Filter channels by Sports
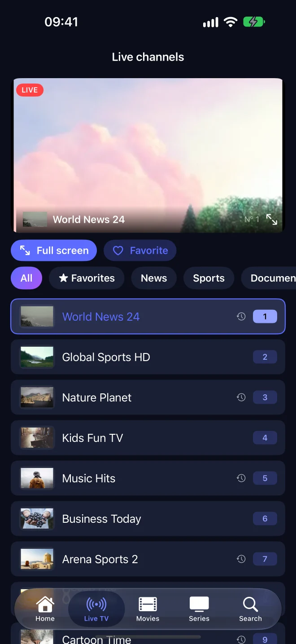Image resolution: width=296 pixels, height=644 pixels. (x=209, y=278)
